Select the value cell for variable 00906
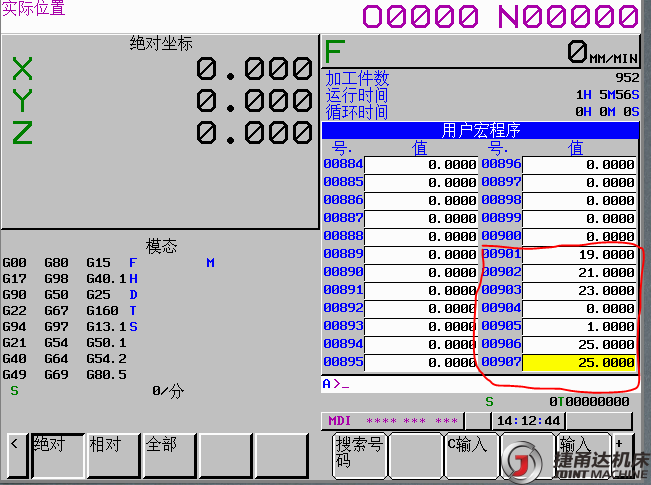Screen dimensions: 651x485 tap(580, 344)
